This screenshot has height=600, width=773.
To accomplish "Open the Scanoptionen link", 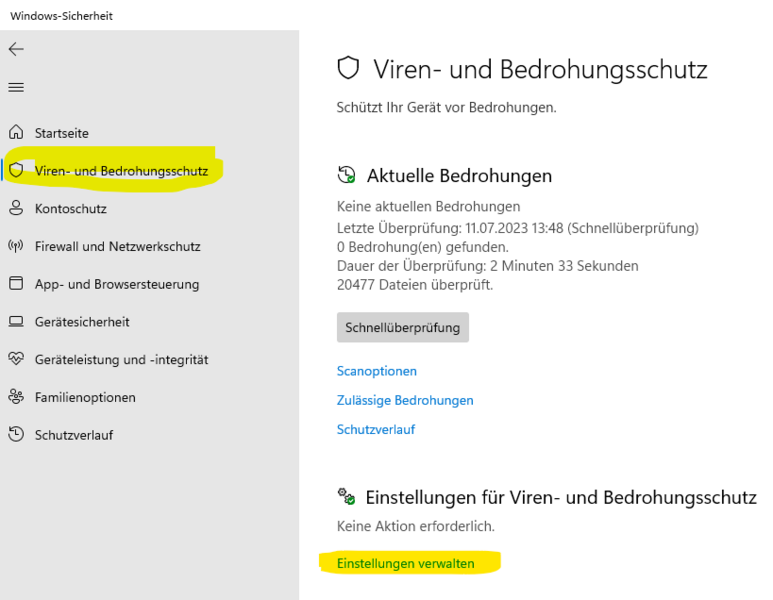I will [377, 371].
